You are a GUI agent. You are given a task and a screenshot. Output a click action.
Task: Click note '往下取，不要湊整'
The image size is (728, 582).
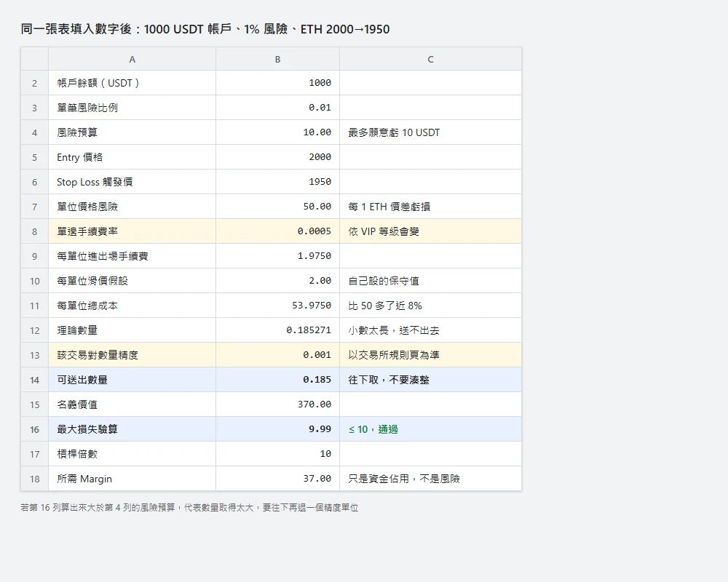point(430,380)
